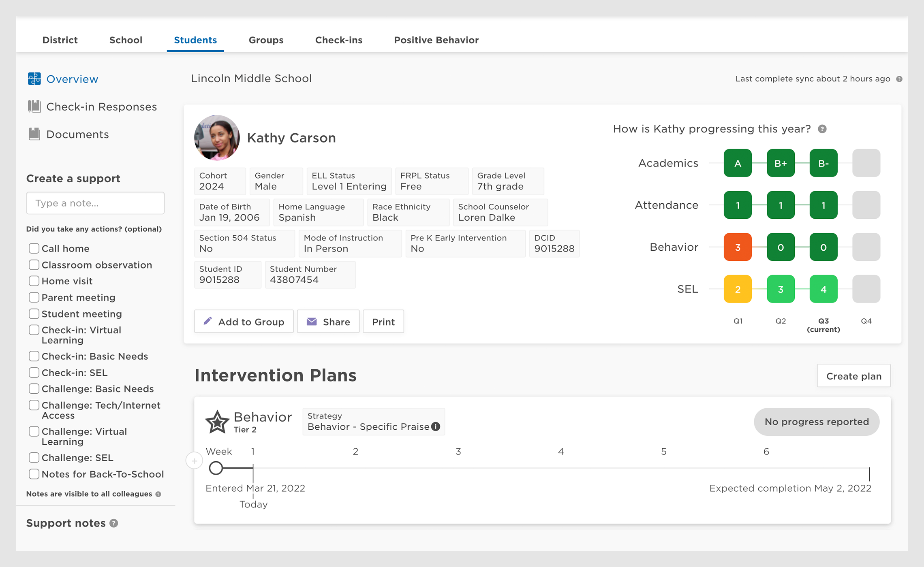Viewport: 924px width, 567px height.
Task: Click the envelope icon on Share
Action: [312, 322]
